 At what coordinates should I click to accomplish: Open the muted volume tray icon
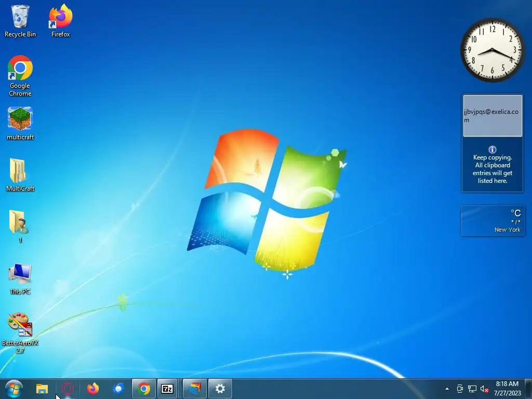485,389
